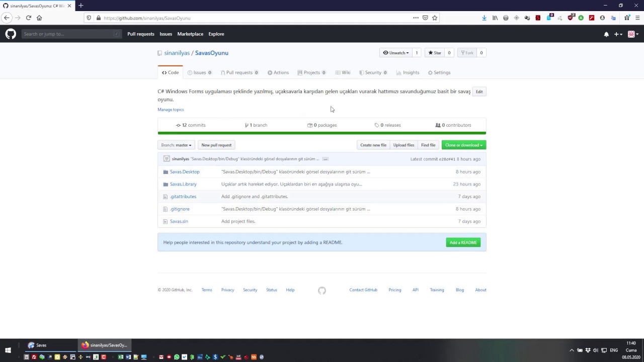Open the Actions tab
Screen dimensions: 644x362
[x=278, y=72]
